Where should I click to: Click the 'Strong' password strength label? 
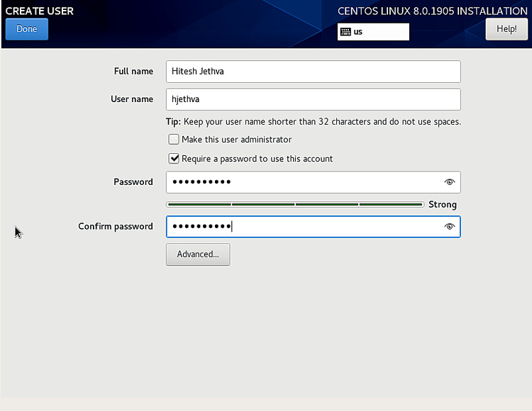coord(443,205)
